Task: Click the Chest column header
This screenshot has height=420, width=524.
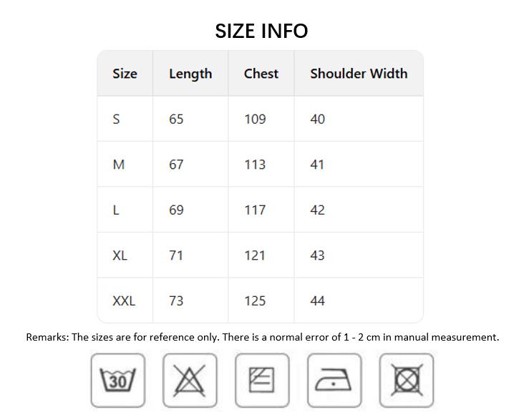Action: point(261,74)
